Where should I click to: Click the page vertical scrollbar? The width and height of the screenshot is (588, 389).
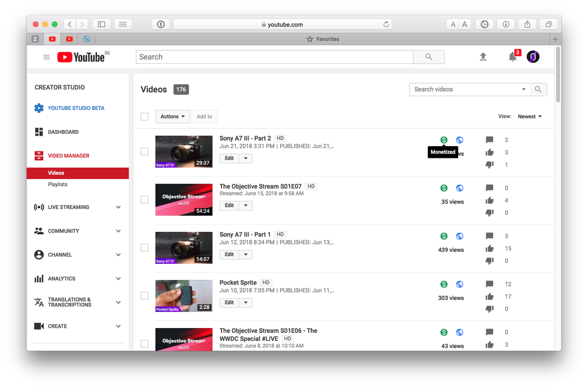(558, 75)
